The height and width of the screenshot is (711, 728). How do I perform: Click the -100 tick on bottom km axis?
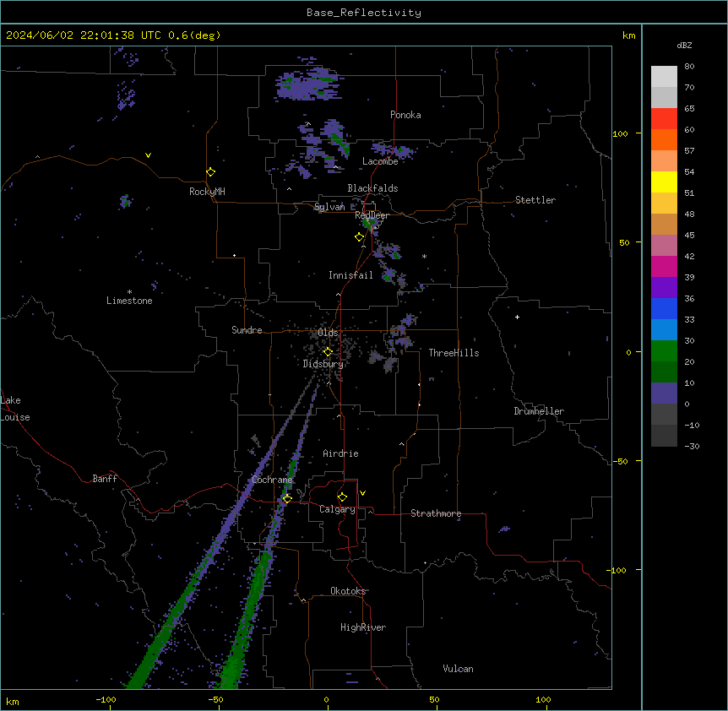tap(106, 700)
